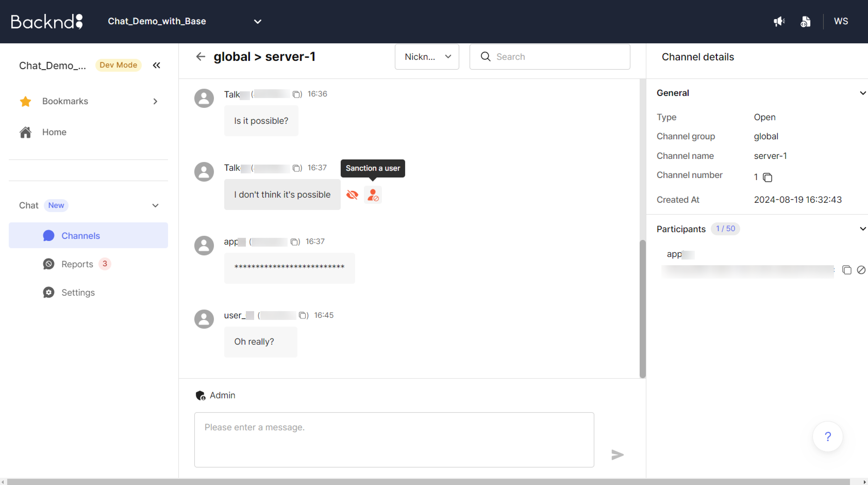Click the horizontal page scrollbar

click(428, 482)
